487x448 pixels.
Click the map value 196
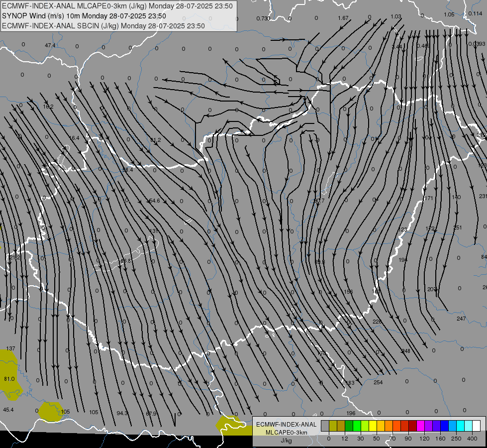coord(351,413)
